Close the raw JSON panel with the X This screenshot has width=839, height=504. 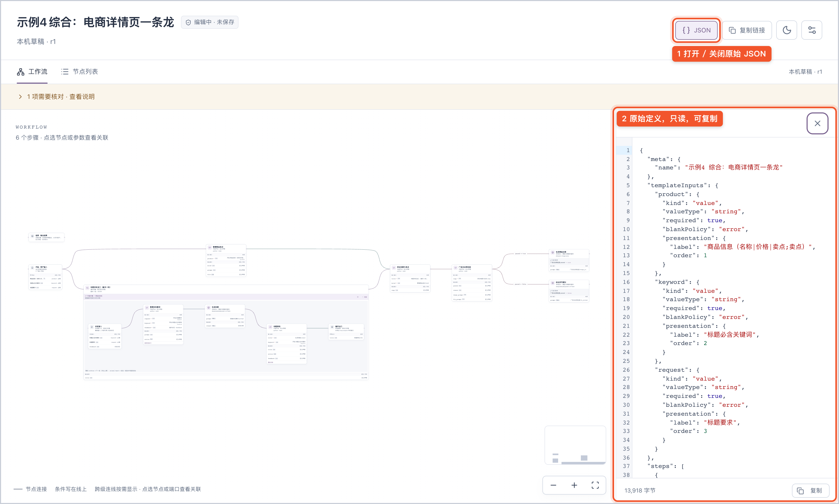tap(817, 123)
